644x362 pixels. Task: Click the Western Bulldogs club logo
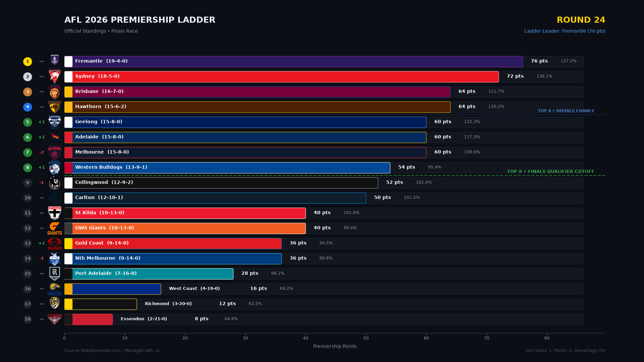[x=55, y=168]
